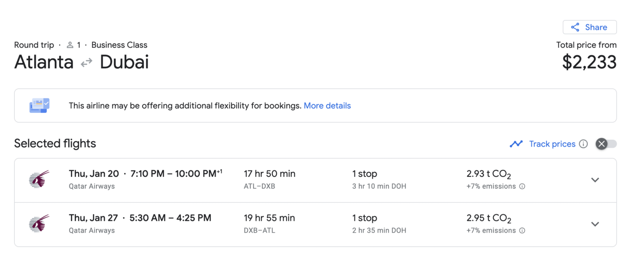The image size is (644, 257).
Task: Click the Track prices graph icon
Action: point(516,144)
